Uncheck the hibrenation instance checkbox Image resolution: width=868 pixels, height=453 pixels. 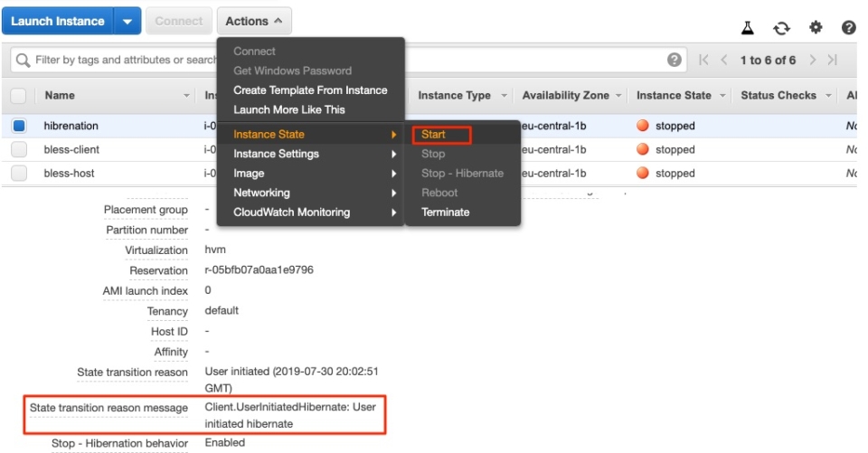point(19,126)
